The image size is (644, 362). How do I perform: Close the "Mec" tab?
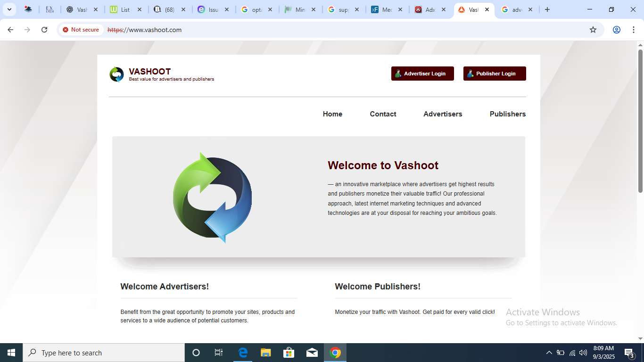coord(400,9)
